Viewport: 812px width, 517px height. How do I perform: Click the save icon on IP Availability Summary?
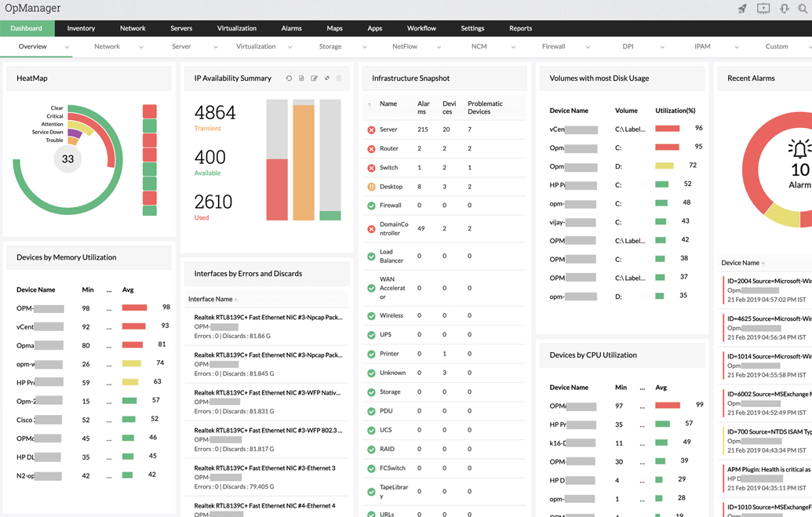pyautogui.click(x=301, y=78)
